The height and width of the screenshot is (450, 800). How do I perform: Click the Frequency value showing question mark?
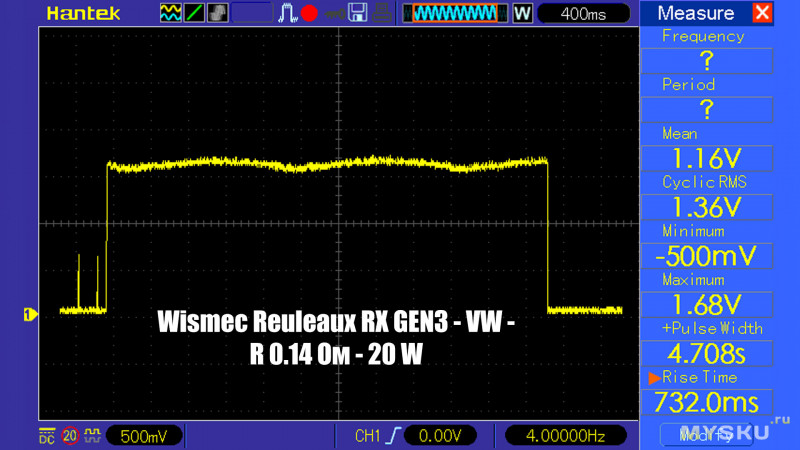707,61
